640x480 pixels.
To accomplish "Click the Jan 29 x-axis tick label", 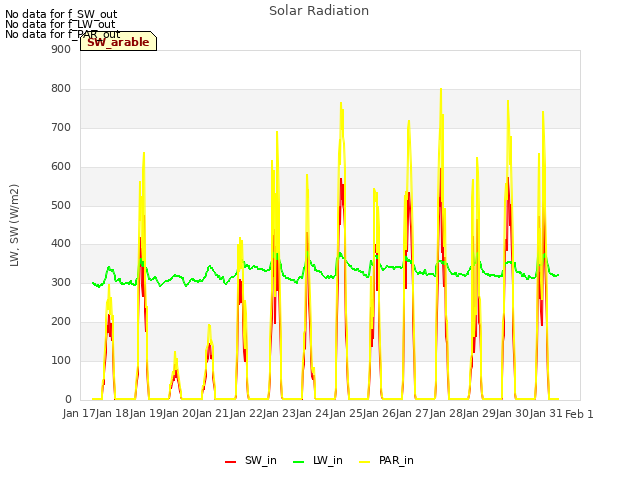I will [480, 414].
